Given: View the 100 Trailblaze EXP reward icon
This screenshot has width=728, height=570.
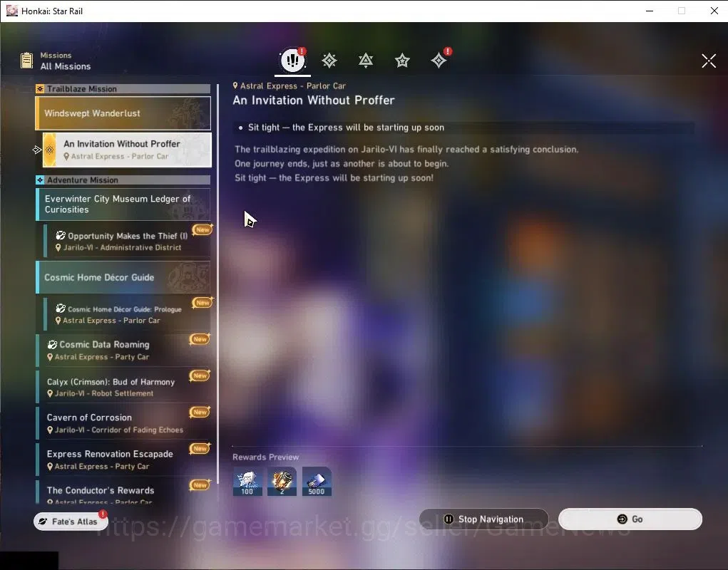Looking at the screenshot, I should click(x=247, y=482).
